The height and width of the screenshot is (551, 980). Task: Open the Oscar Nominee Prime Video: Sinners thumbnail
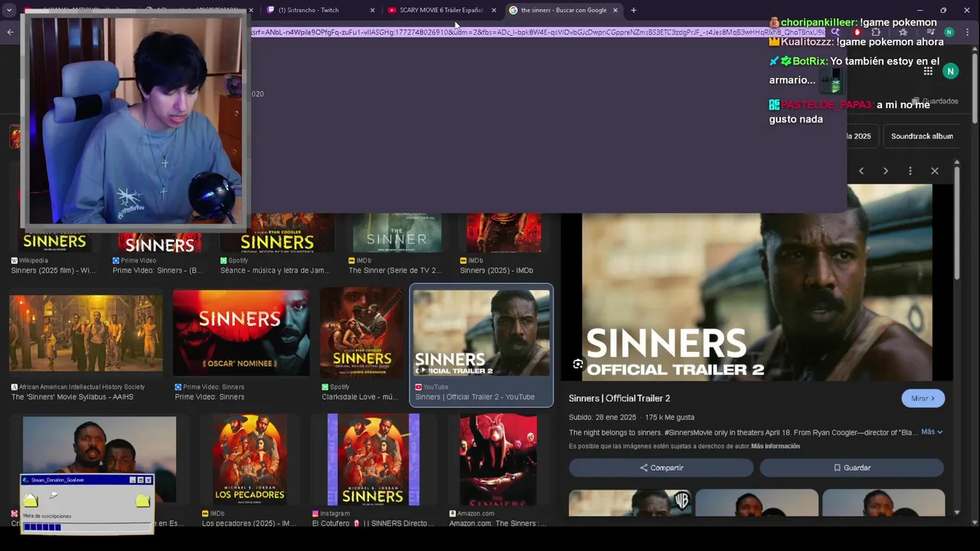pos(241,333)
